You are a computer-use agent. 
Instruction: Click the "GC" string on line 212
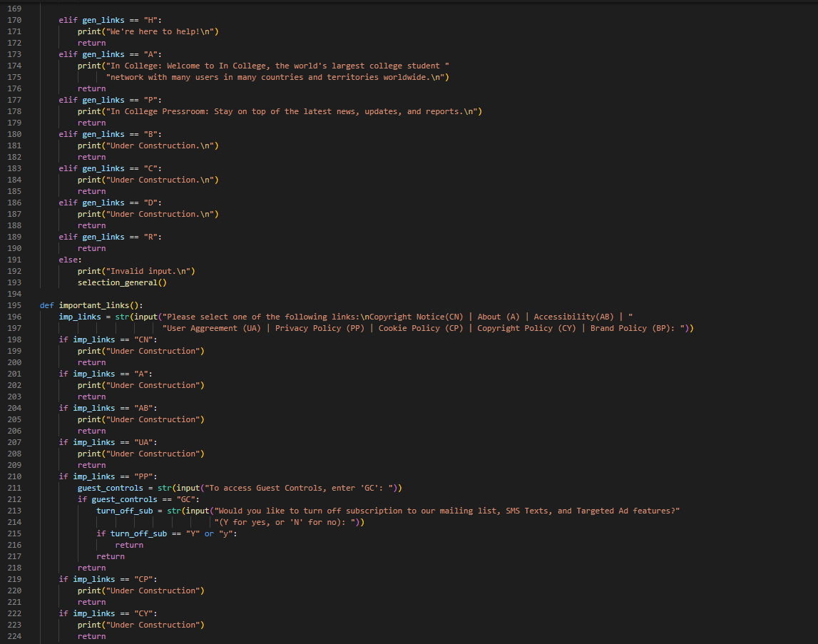tap(187, 499)
